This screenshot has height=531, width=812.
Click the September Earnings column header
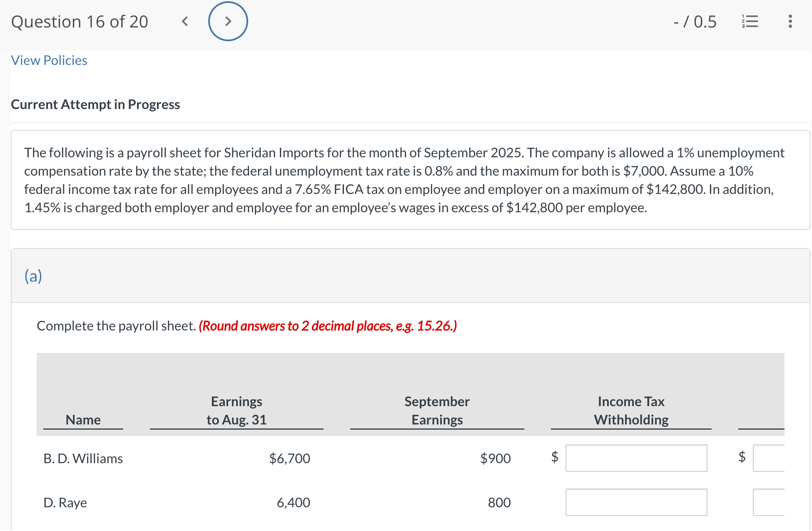436,411
